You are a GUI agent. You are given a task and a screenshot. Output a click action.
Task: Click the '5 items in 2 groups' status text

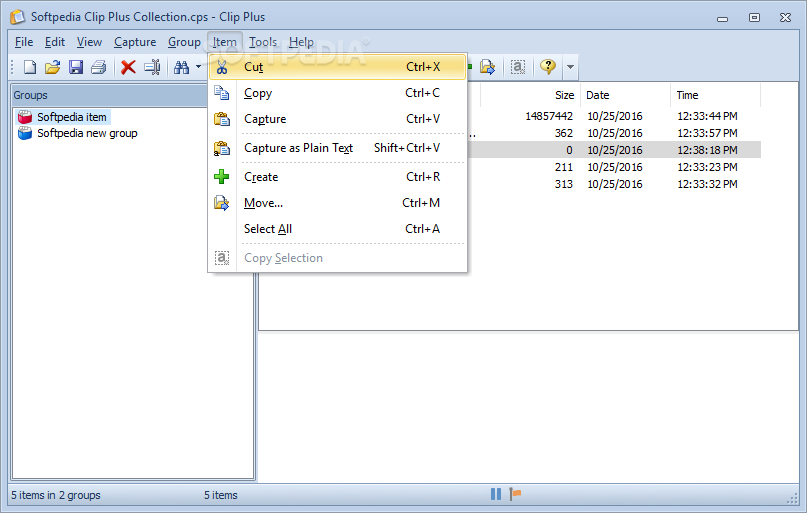(x=56, y=496)
